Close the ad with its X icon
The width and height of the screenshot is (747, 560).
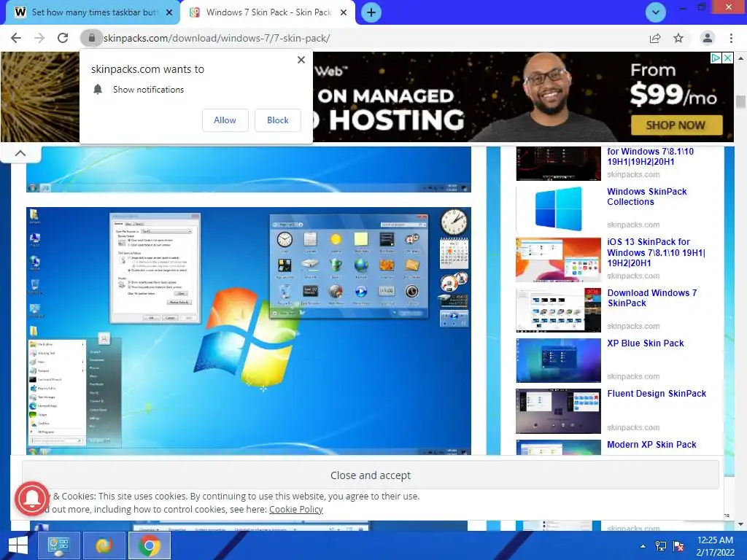point(727,58)
